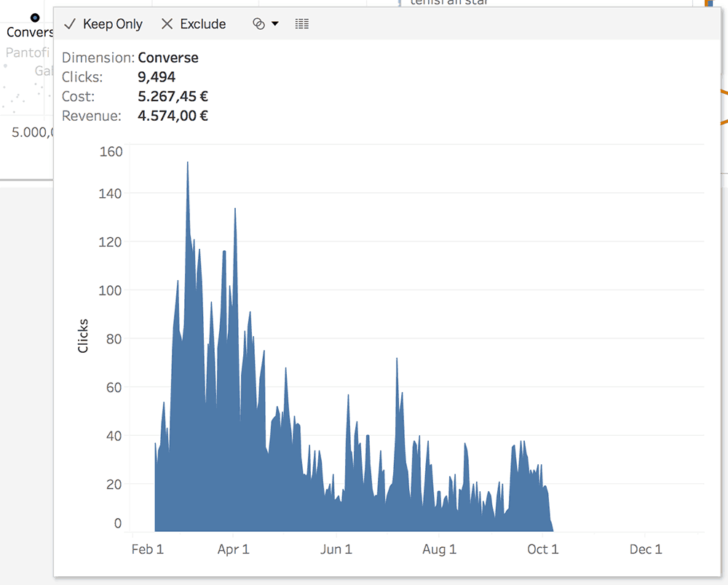Open the group members linked-circles icon
This screenshot has height=585, width=728.
point(258,24)
